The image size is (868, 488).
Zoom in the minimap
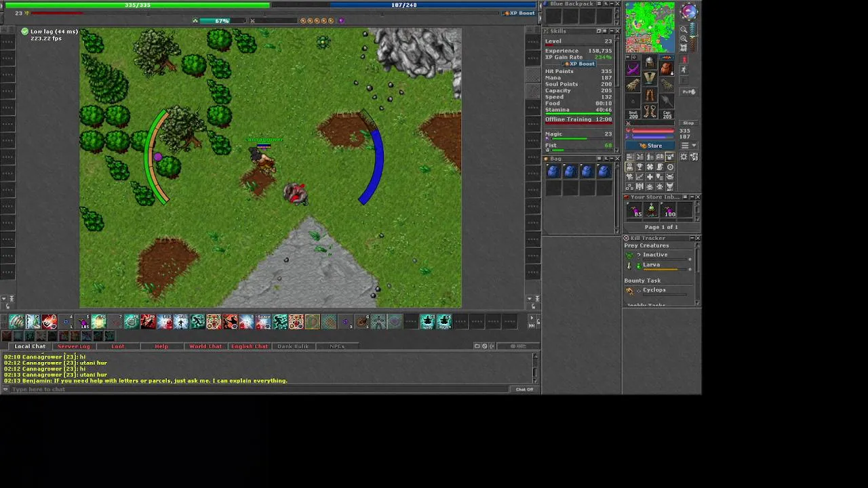[x=684, y=39]
